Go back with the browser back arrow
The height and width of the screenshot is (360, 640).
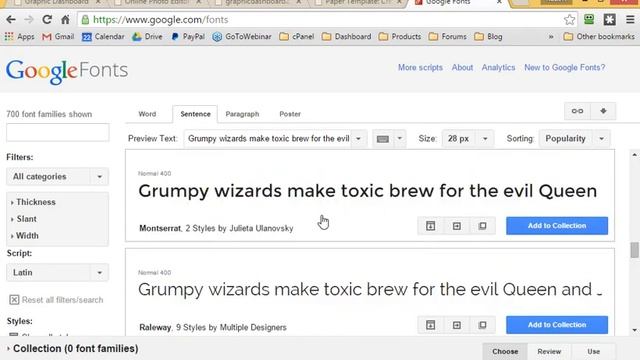coord(11,20)
